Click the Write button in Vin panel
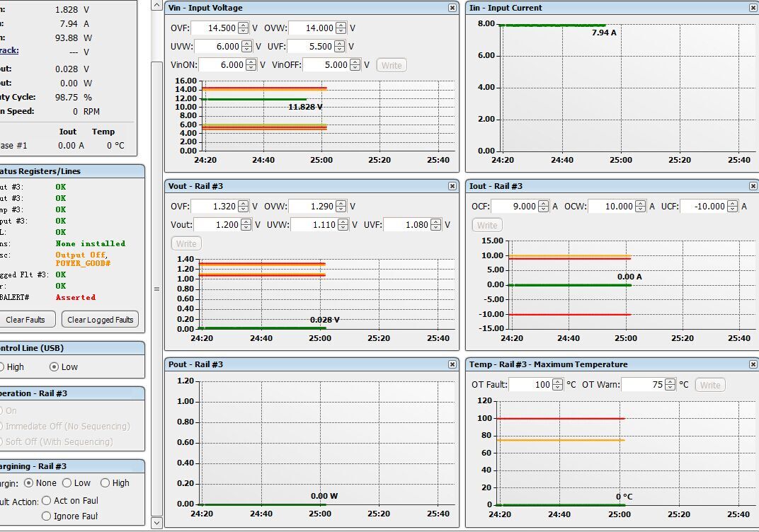 point(391,65)
